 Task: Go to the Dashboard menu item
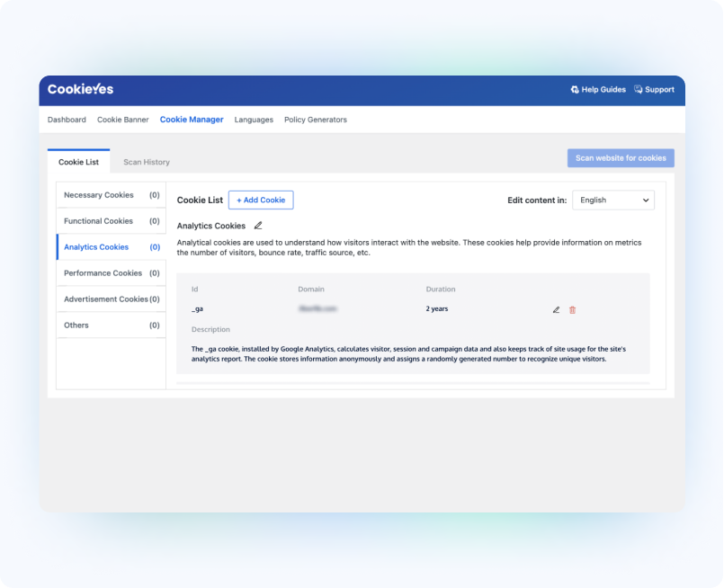[x=67, y=120]
